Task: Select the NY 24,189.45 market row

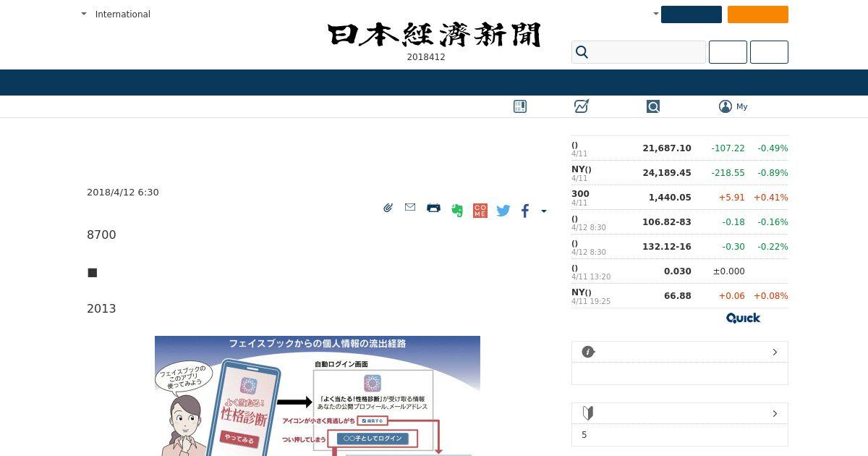Action: pos(680,173)
